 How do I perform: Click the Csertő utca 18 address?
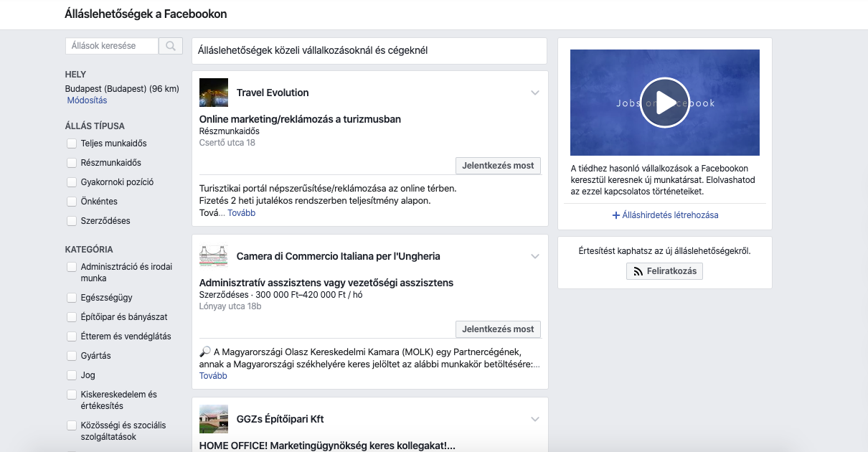pyautogui.click(x=227, y=143)
